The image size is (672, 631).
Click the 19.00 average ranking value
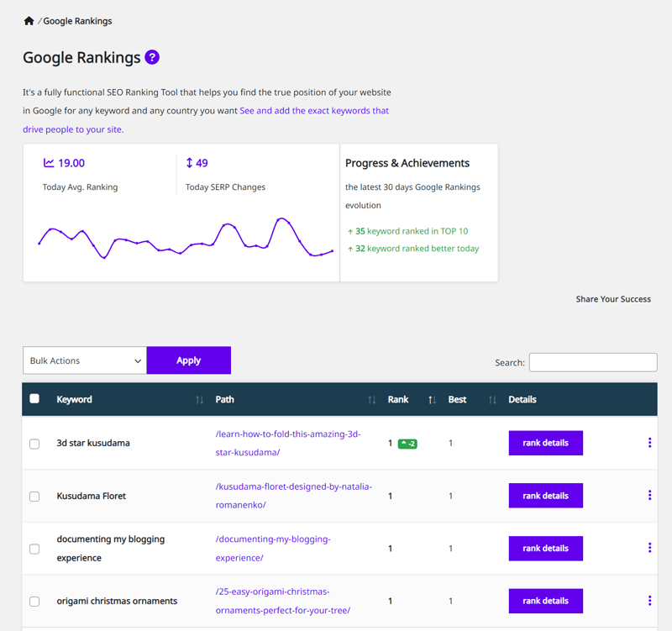pos(71,163)
